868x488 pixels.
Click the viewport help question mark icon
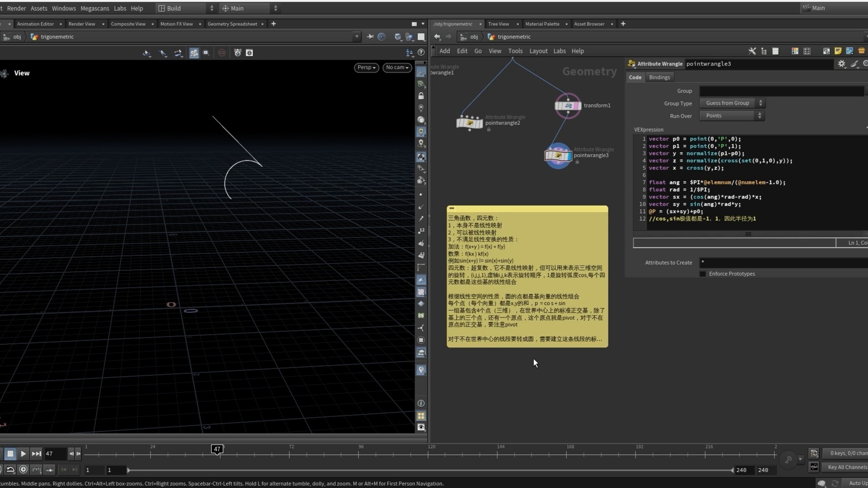coord(421,53)
